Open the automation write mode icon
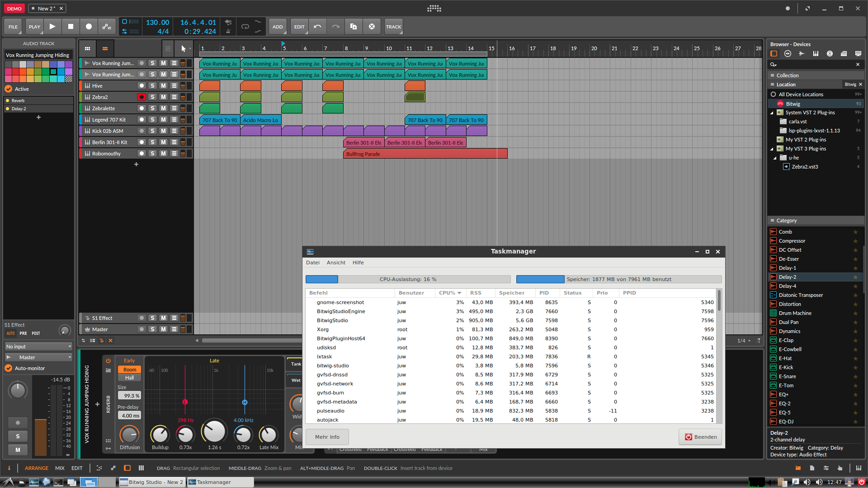The width and height of the screenshot is (868, 488). click(x=107, y=27)
